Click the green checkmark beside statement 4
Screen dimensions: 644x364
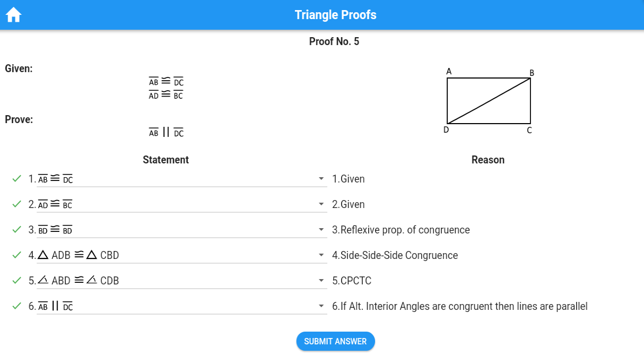point(16,255)
